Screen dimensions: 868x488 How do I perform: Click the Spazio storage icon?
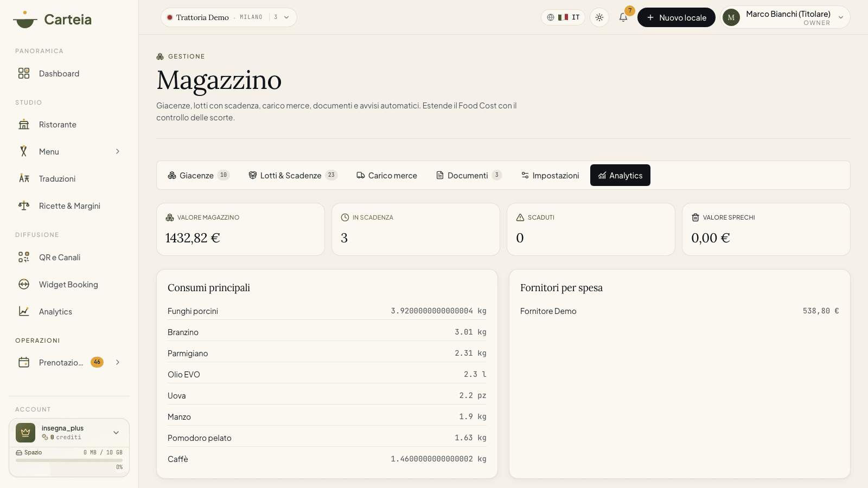[x=19, y=453]
